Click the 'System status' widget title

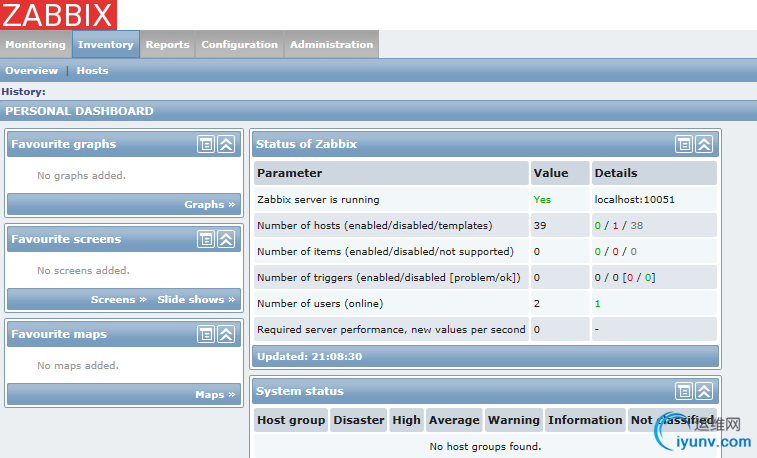click(x=300, y=391)
